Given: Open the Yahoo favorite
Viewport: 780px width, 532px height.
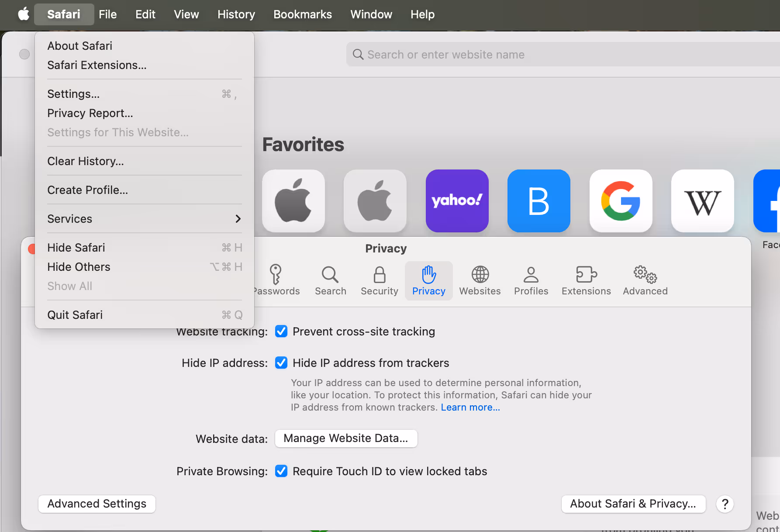Looking at the screenshot, I should pyautogui.click(x=457, y=201).
